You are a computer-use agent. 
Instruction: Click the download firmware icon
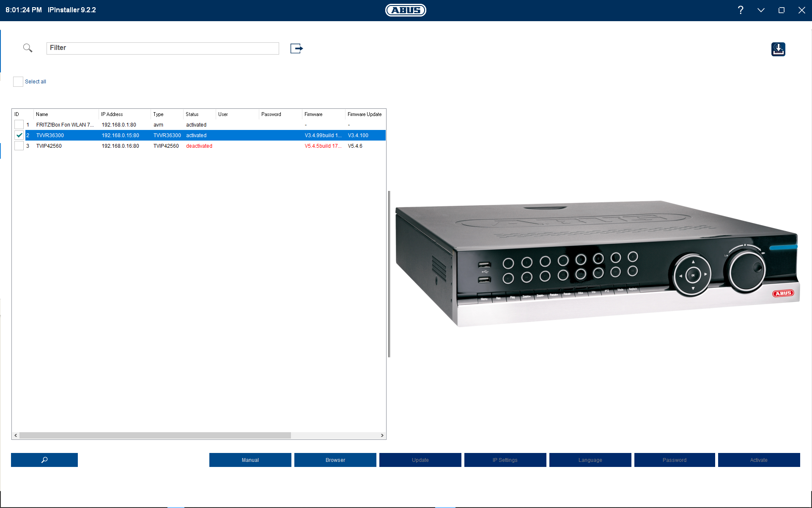(x=778, y=49)
